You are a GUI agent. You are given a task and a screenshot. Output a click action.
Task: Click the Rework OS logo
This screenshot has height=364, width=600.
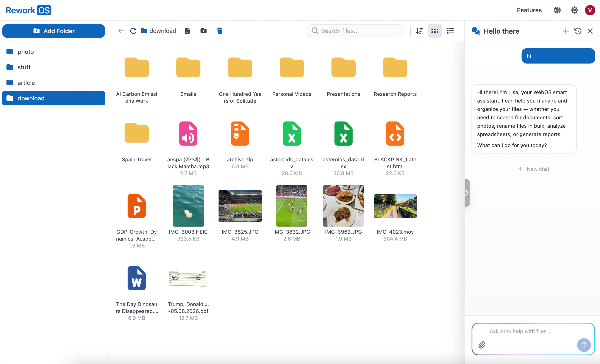[x=28, y=10]
